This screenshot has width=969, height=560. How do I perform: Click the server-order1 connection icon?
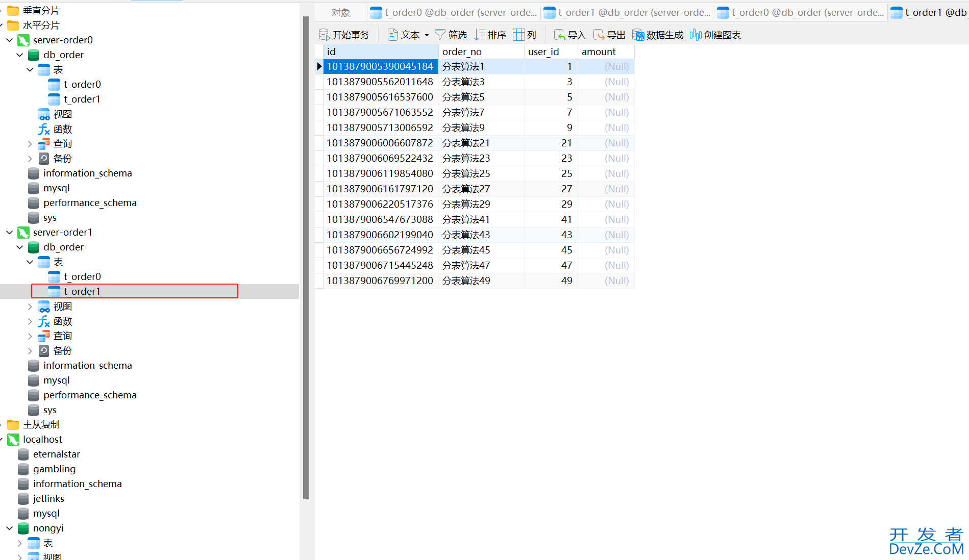pyautogui.click(x=23, y=233)
